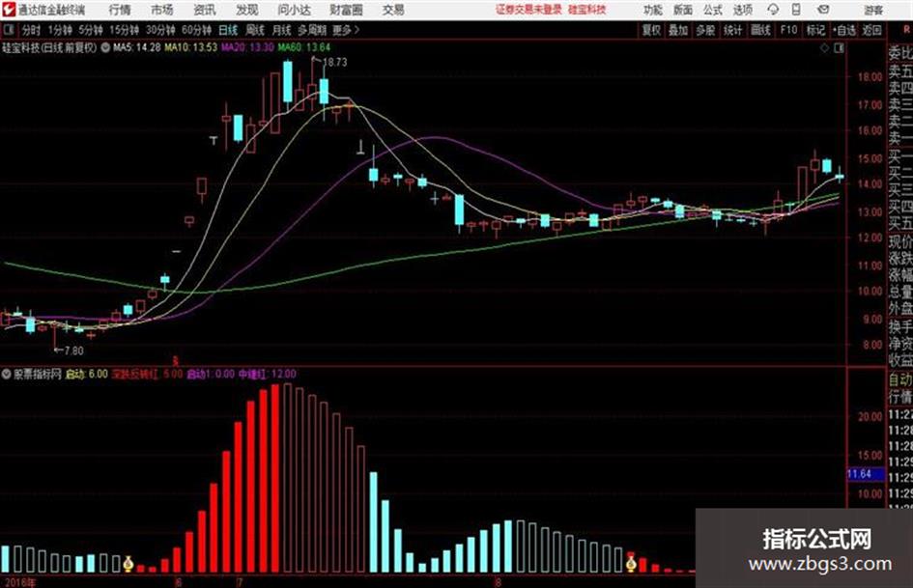The height and width of the screenshot is (588, 913).
Task: Click the mobile phone icon
Action: tap(796, 10)
